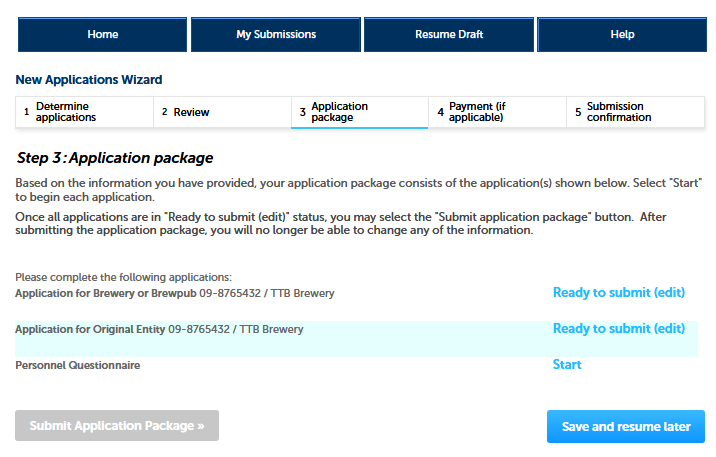Click Save and resume later

[625, 426]
